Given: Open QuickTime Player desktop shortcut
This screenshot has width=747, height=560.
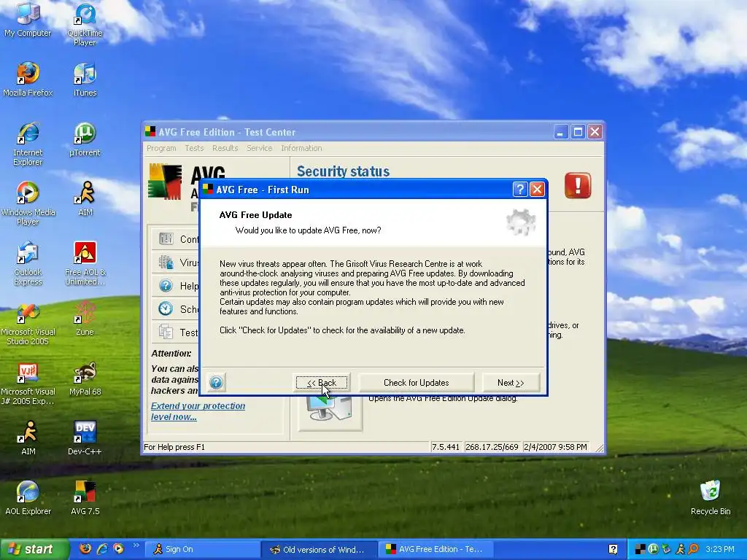Looking at the screenshot, I should 85,25.
